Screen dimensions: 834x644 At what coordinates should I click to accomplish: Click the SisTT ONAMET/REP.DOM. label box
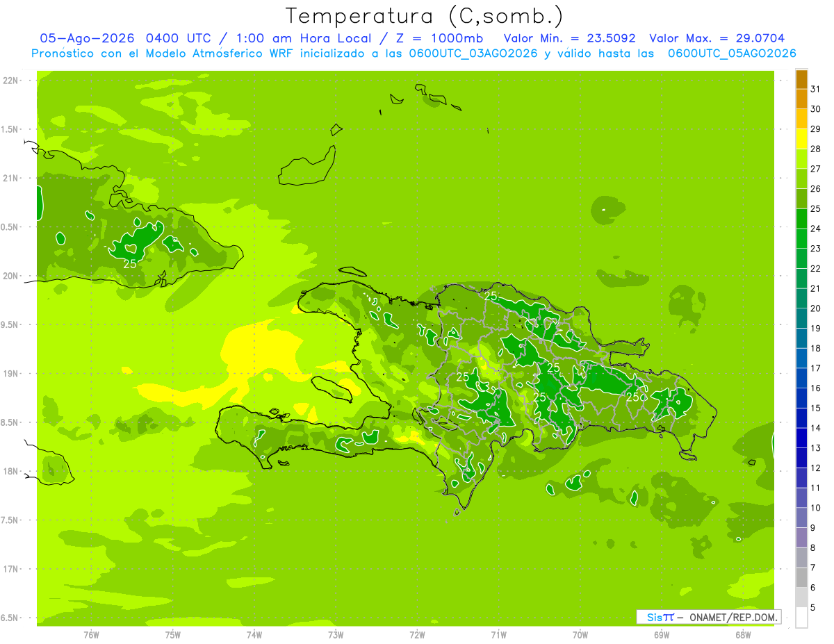click(708, 617)
